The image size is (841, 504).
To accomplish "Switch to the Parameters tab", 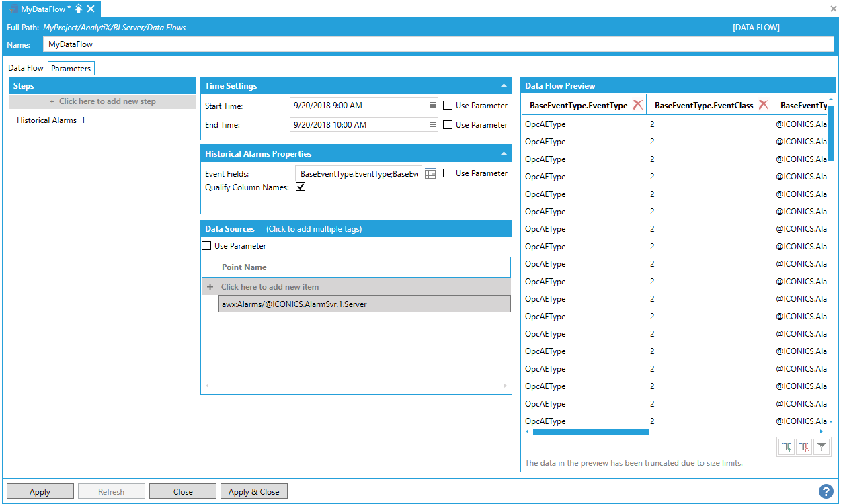I will 71,69.
